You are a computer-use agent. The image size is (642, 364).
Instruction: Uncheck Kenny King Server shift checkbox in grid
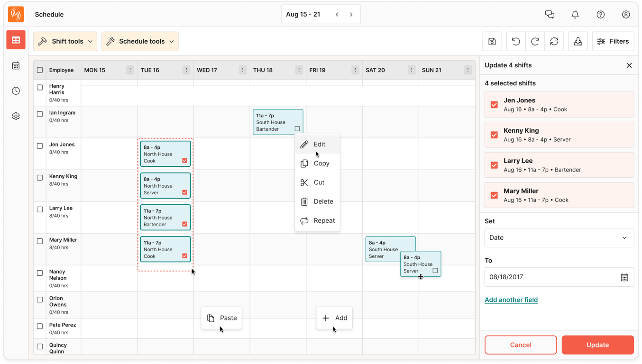[x=185, y=192]
